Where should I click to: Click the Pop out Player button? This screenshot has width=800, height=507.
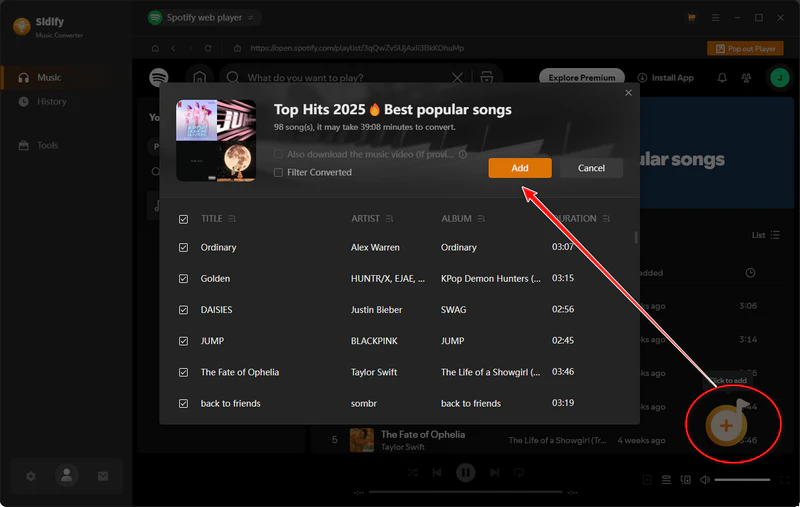pos(745,48)
